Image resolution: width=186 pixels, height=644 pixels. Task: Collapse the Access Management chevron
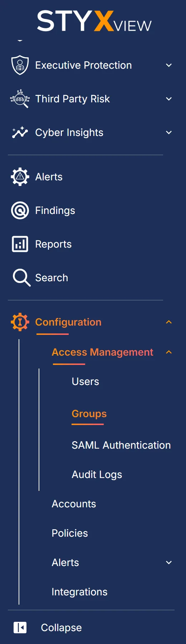pos(169,352)
